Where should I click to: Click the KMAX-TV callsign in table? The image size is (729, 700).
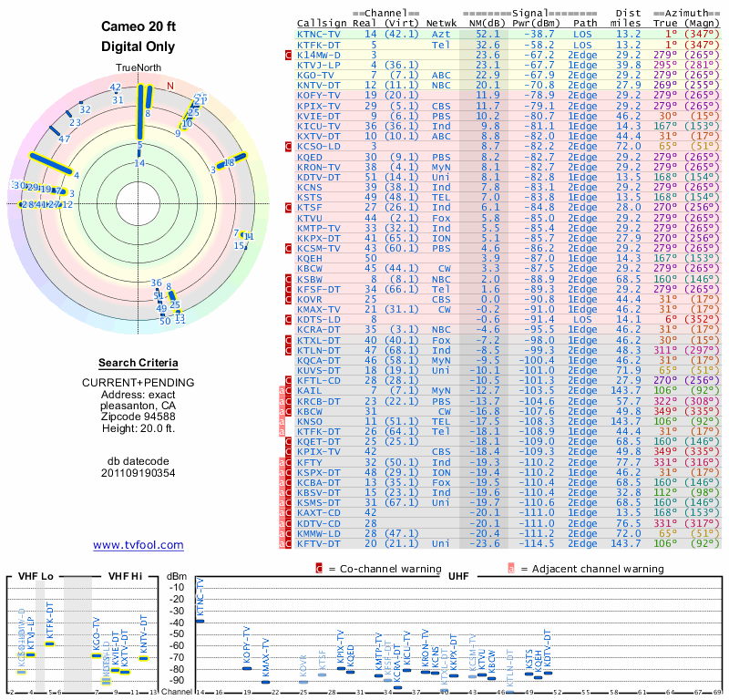click(x=319, y=309)
